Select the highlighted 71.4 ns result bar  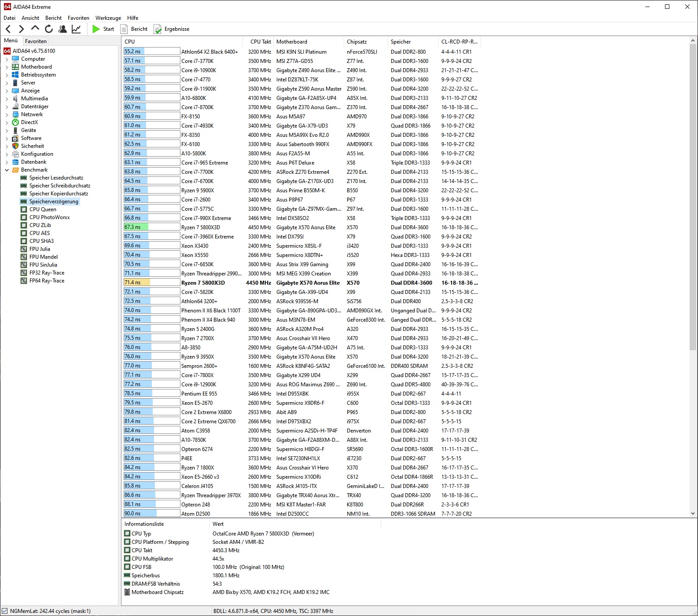click(152, 282)
